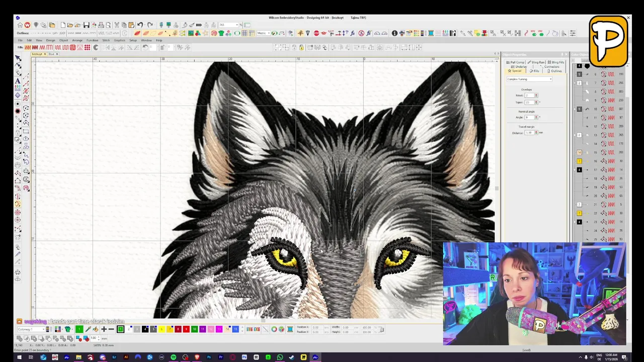The height and width of the screenshot is (362, 644).
Task: Click the Taper input field
Action: 529,102
